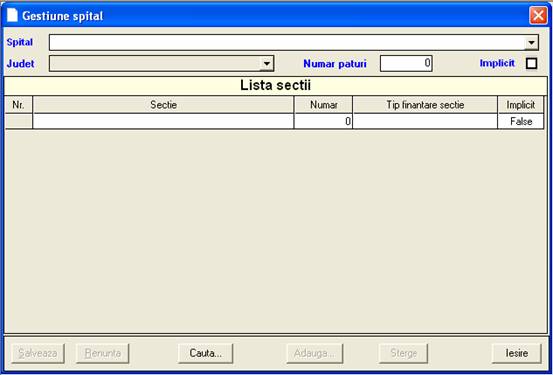Click the Tip finantare sectie header
This screenshot has width=553, height=375.
(x=425, y=105)
